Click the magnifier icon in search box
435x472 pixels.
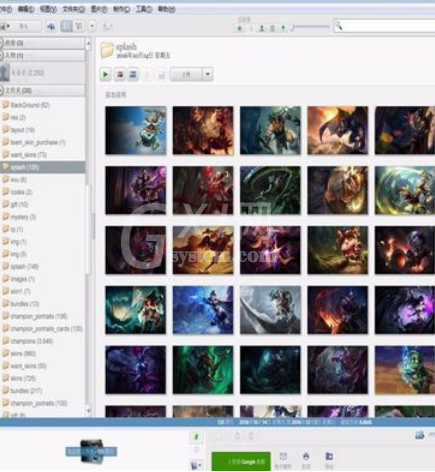point(338,25)
